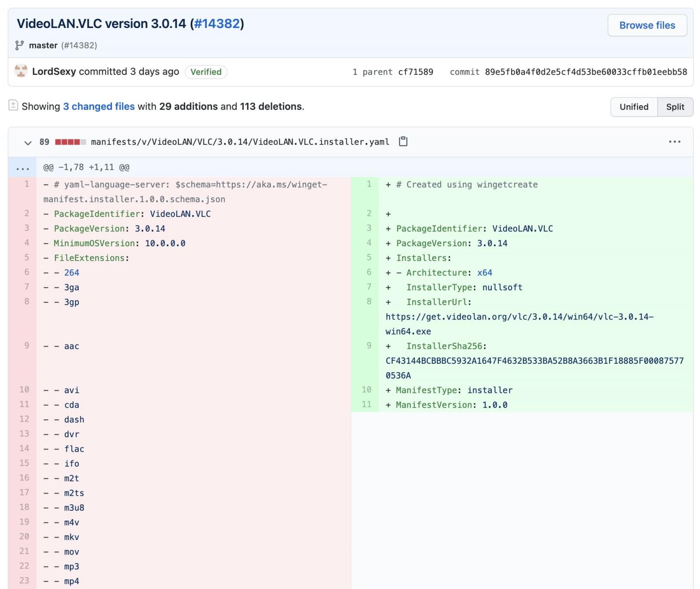Open the master branch link
This screenshot has height=589, width=700.
(43, 45)
